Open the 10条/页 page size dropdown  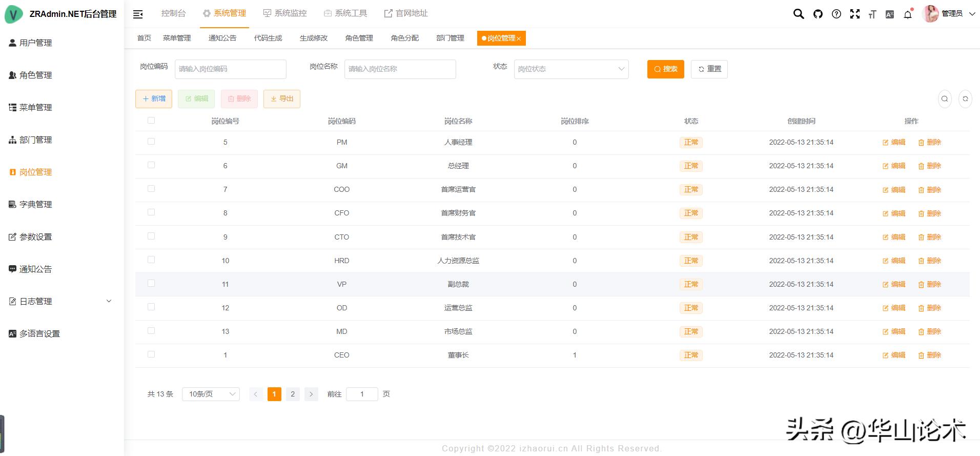click(211, 394)
